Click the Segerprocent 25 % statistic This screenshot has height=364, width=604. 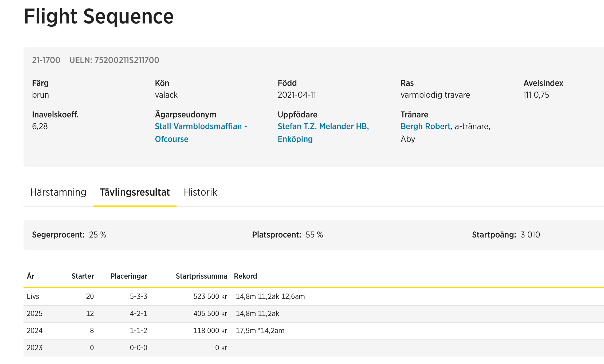(x=69, y=235)
